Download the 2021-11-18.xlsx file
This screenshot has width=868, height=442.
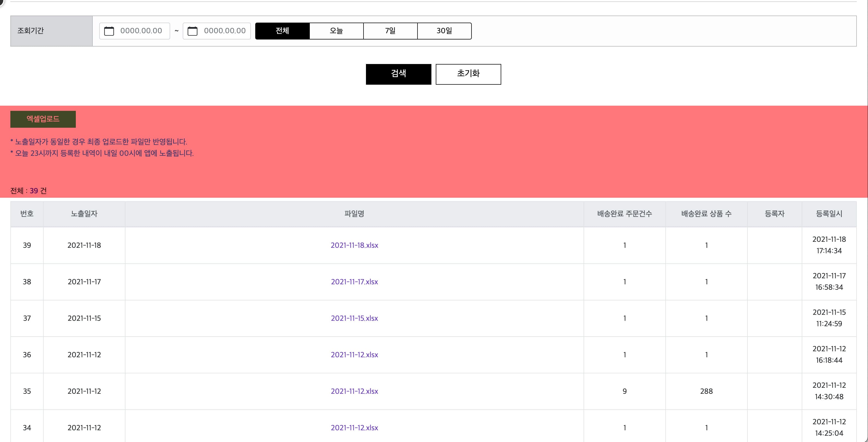[x=354, y=245]
